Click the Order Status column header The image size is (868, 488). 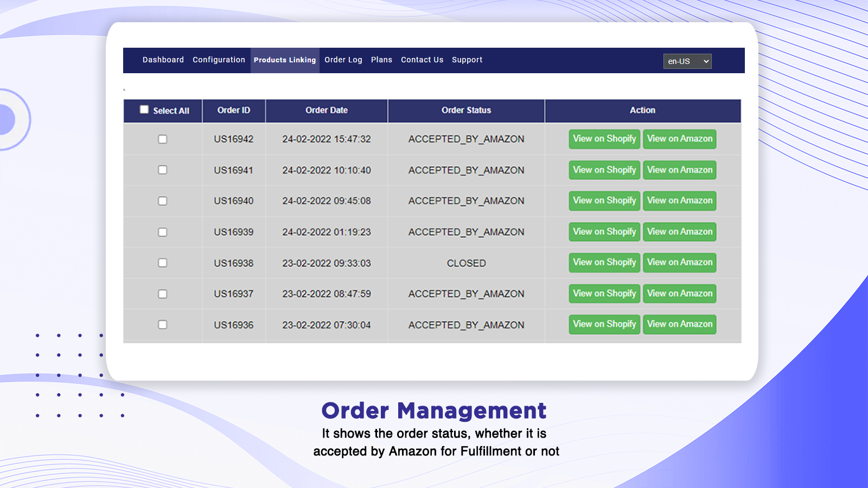click(466, 110)
